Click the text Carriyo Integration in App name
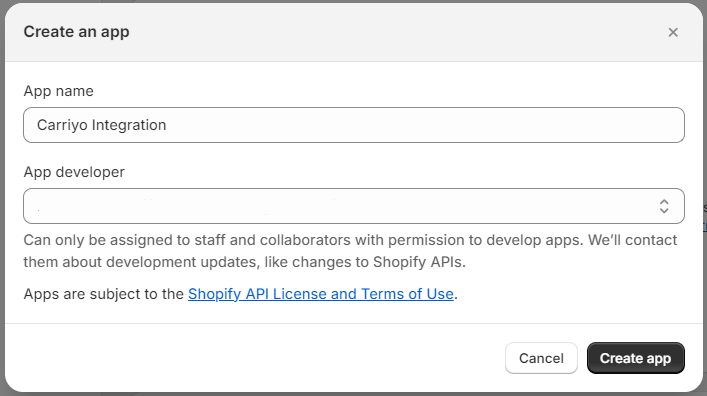The width and height of the screenshot is (707, 396). point(101,125)
